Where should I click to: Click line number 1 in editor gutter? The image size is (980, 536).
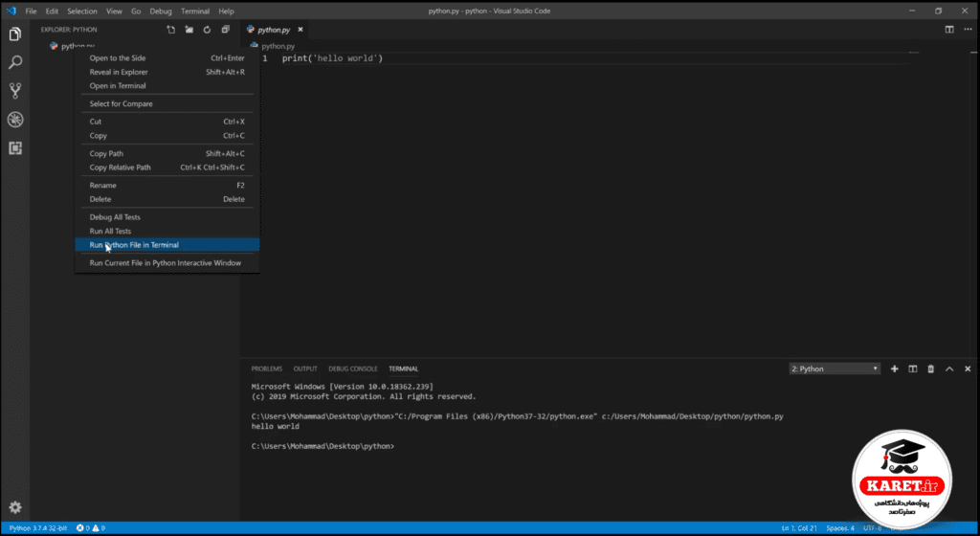point(265,58)
